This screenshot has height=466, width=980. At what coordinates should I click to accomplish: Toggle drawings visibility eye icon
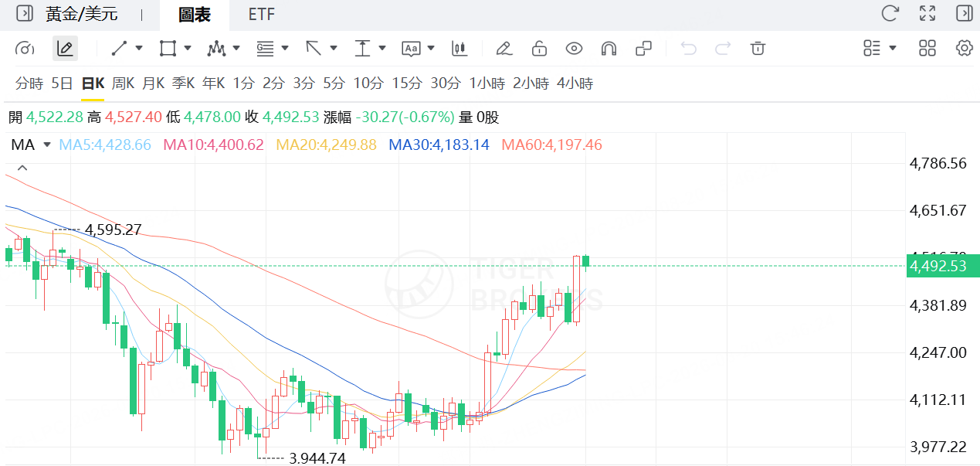574,49
